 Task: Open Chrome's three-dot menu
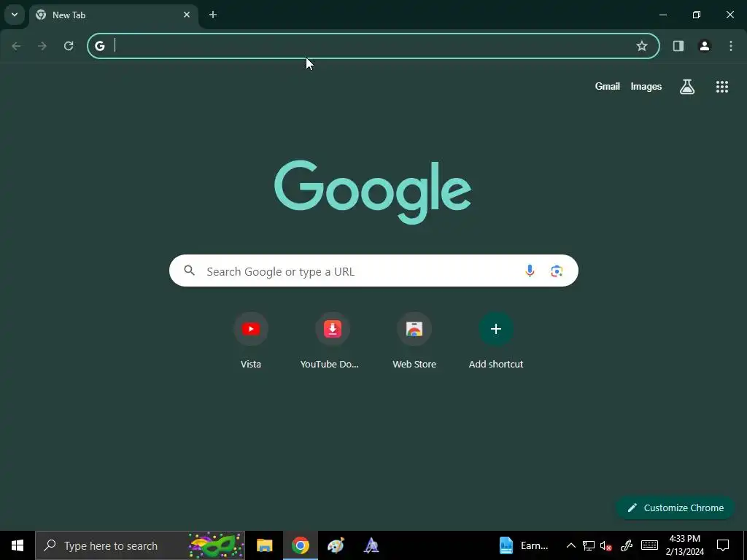[731, 46]
